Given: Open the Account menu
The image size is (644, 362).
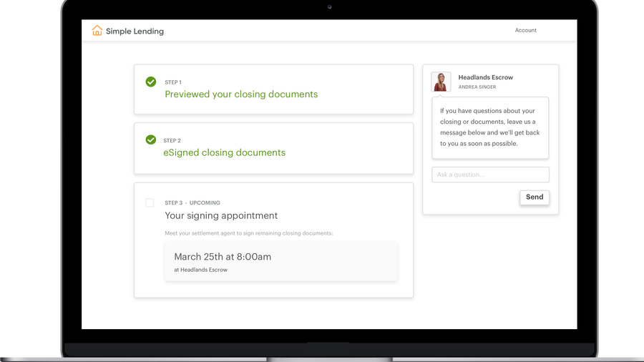Looking at the screenshot, I should tap(525, 31).
